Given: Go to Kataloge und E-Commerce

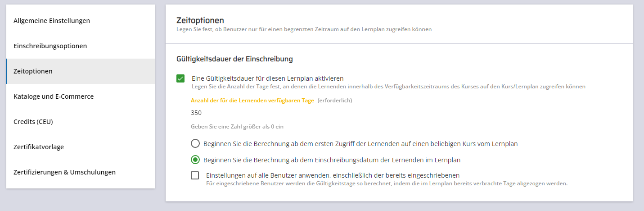Looking at the screenshot, I should (x=81, y=96).
